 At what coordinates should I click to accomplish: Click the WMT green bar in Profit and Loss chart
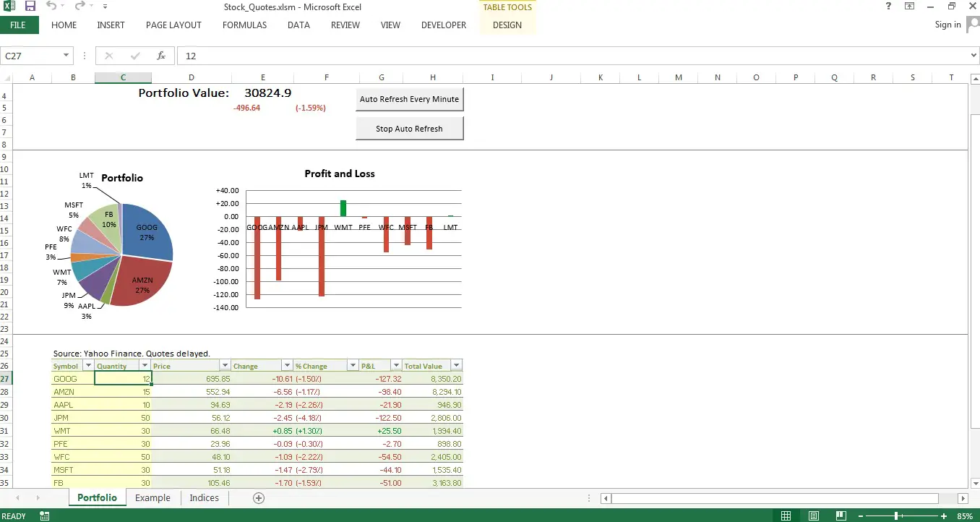343,208
